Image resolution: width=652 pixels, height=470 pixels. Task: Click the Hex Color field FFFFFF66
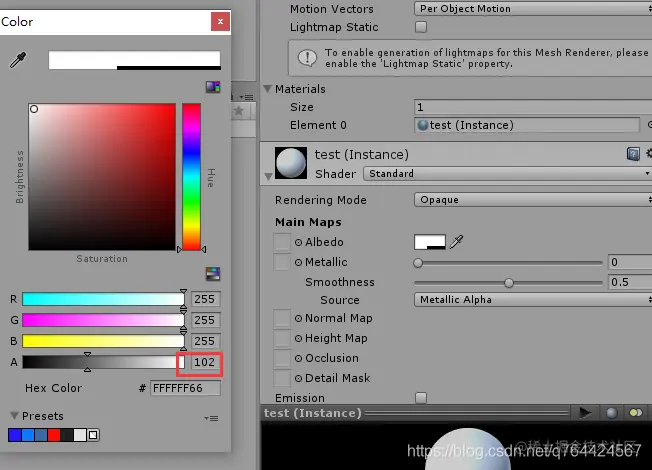pos(185,388)
